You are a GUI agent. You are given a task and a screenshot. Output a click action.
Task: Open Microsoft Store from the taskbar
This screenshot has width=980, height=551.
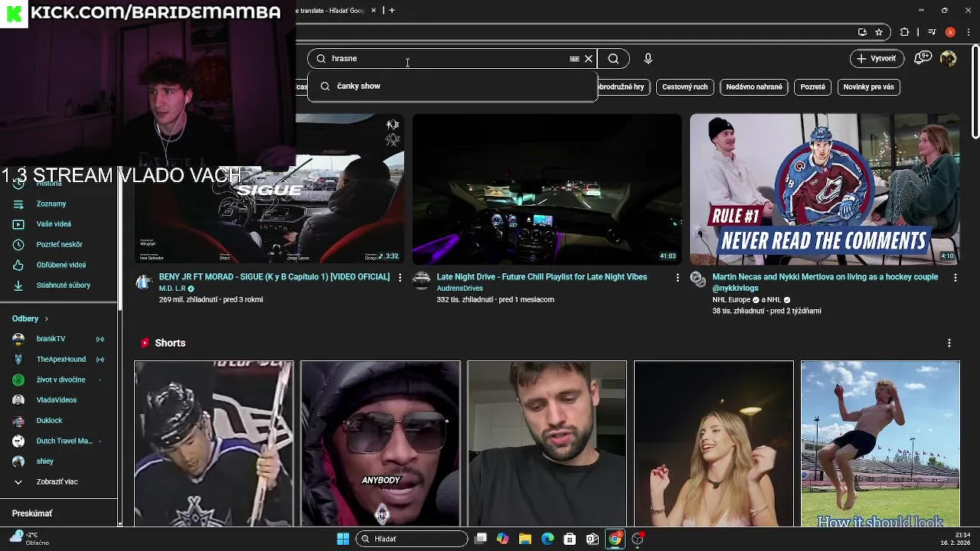point(570,539)
